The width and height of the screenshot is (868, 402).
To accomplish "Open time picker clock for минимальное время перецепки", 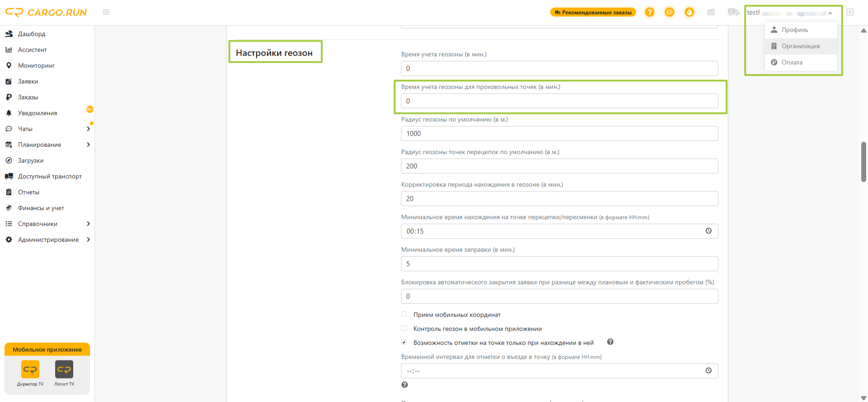I will tap(708, 231).
